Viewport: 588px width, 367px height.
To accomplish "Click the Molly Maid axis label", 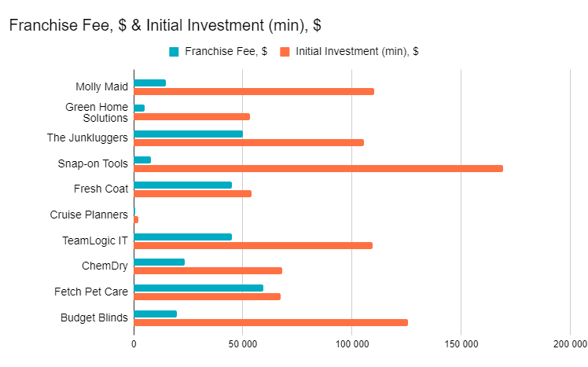I will pos(101,86).
